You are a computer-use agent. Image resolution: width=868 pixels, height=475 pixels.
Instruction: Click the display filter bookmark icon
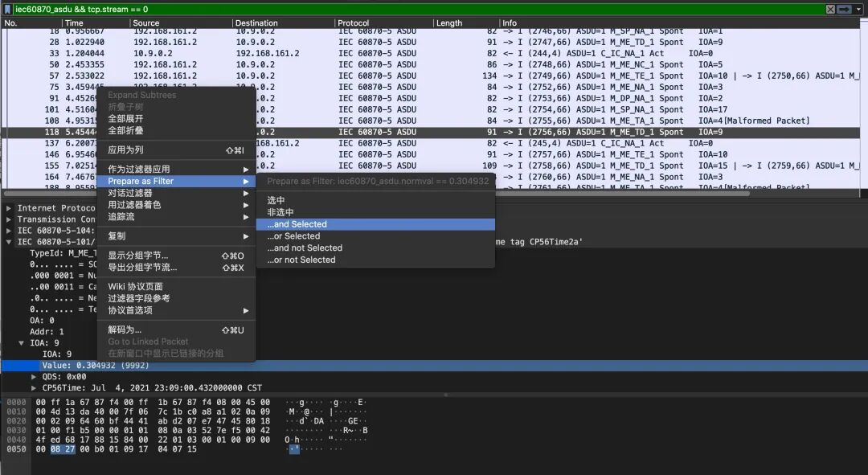coord(7,10)
